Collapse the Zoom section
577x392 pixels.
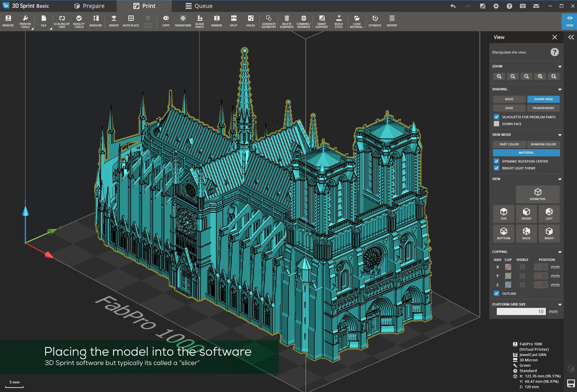pyautogui.click(x=560, y=66)
